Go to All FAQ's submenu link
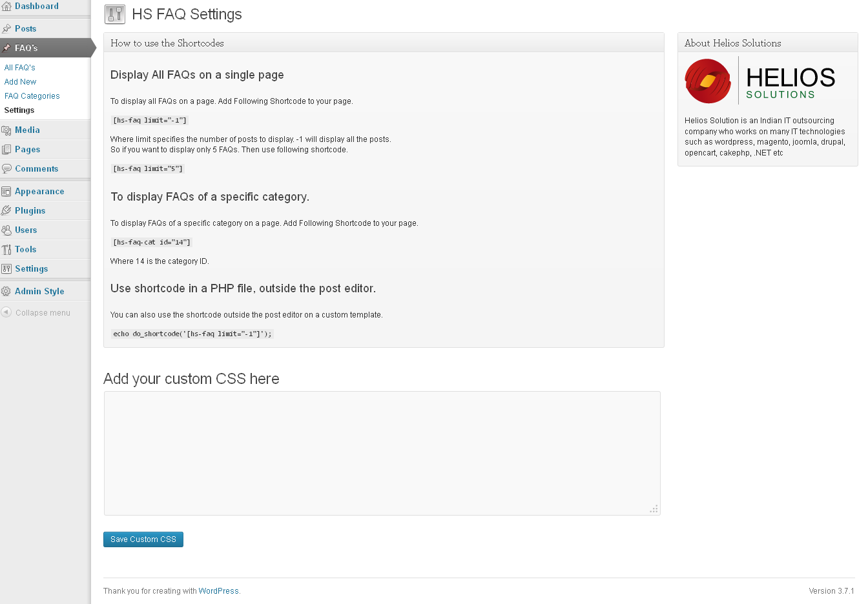 19,68
